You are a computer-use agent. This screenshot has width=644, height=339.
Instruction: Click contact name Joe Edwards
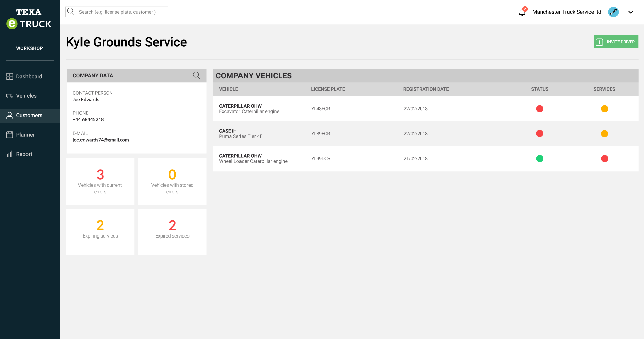tap(86, 99)
